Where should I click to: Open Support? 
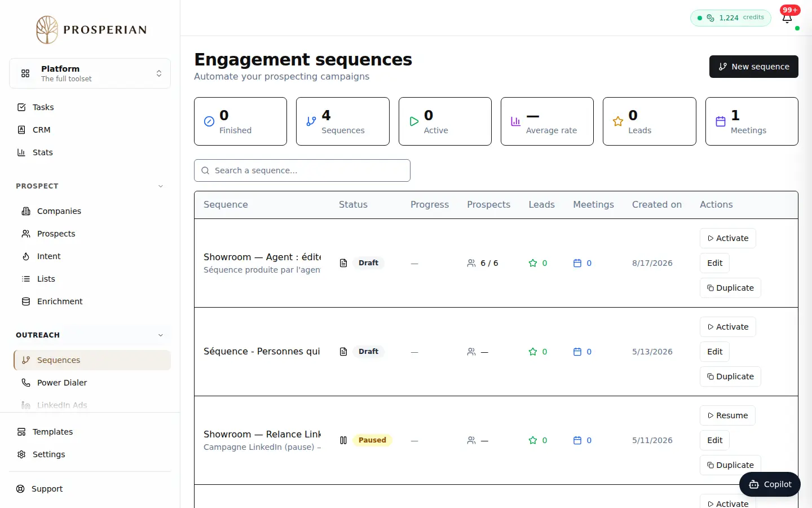pyautogui.click(x=90, y=489)
